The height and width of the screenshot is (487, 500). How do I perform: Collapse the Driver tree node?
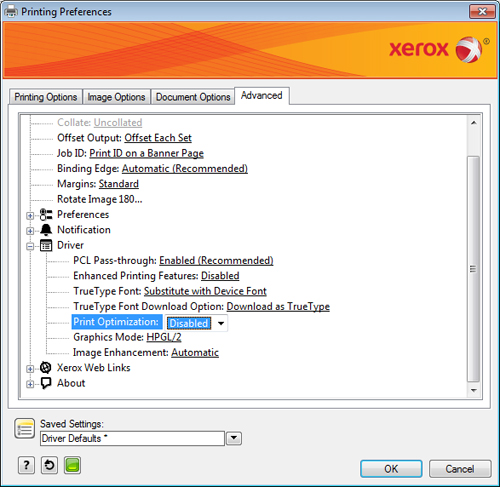[x=30, y=246]
